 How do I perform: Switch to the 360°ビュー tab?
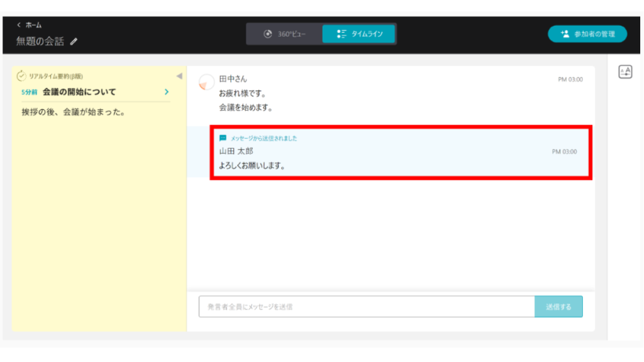click(x=284, y=34)
